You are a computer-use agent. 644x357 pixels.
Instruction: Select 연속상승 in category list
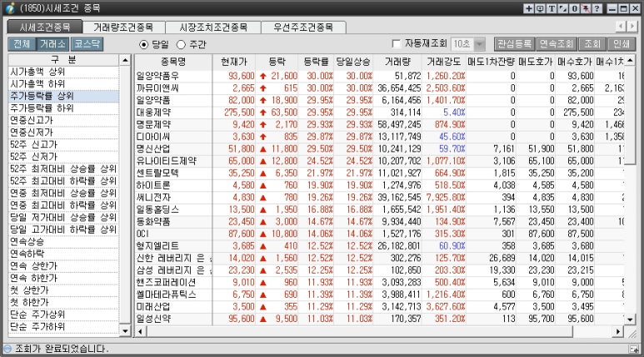[63, 242]
